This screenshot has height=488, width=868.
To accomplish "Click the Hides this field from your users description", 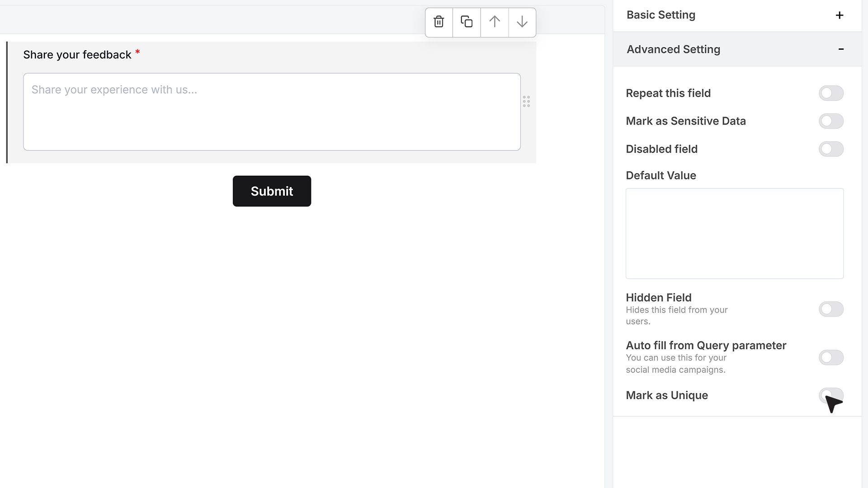I will (x=677, y=315).
